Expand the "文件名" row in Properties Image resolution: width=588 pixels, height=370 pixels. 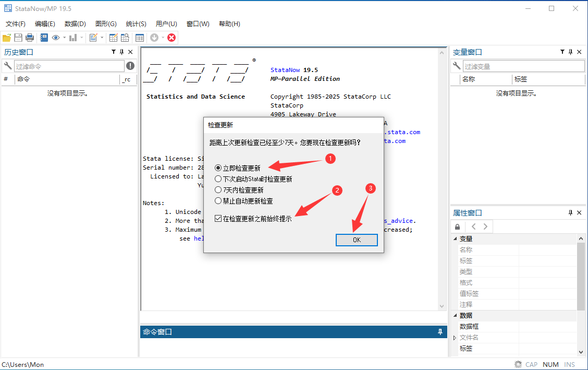(455, 338)
